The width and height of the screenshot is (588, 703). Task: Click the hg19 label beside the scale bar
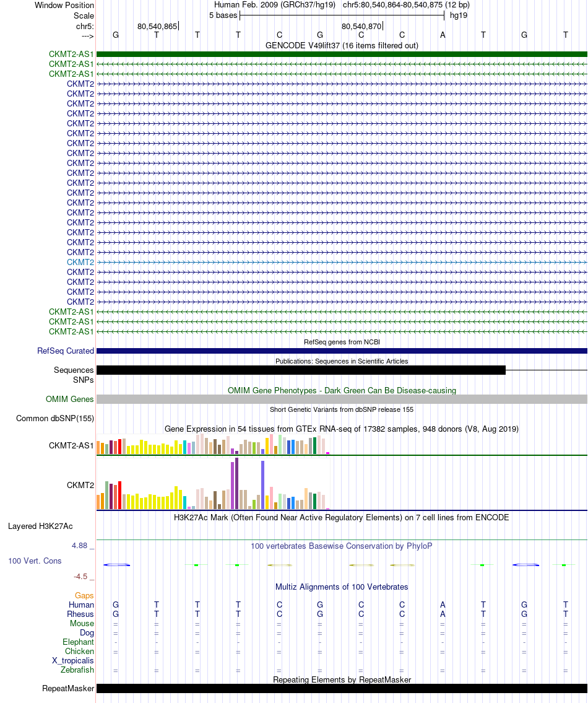[459, 15]
